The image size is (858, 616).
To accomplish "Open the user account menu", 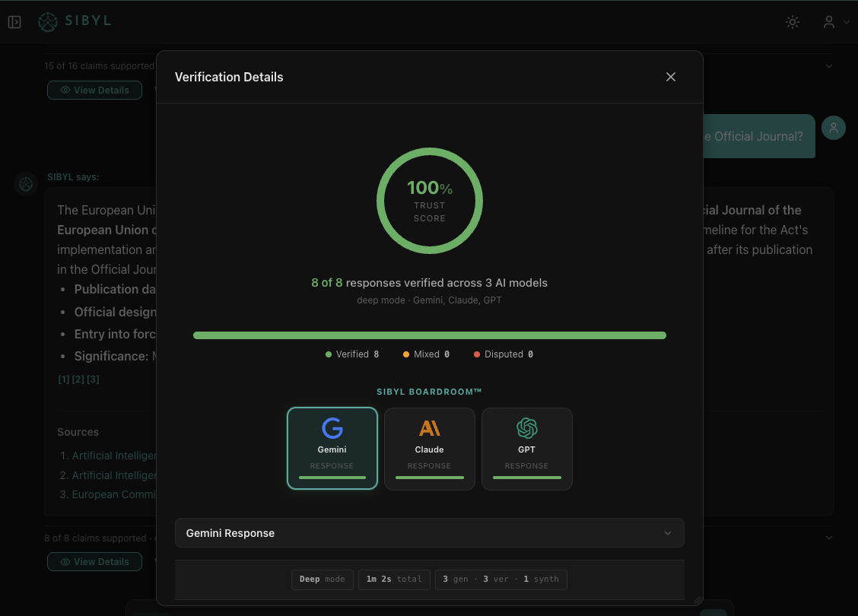I will [x=836, y=22].
